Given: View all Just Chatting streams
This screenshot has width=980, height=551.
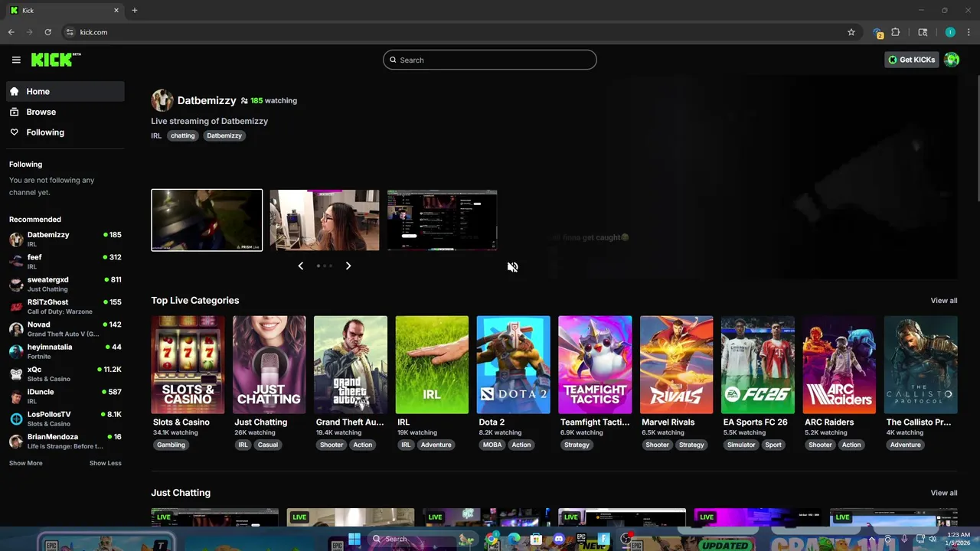Looking at the screenshot, I should [x=943, y=493].
